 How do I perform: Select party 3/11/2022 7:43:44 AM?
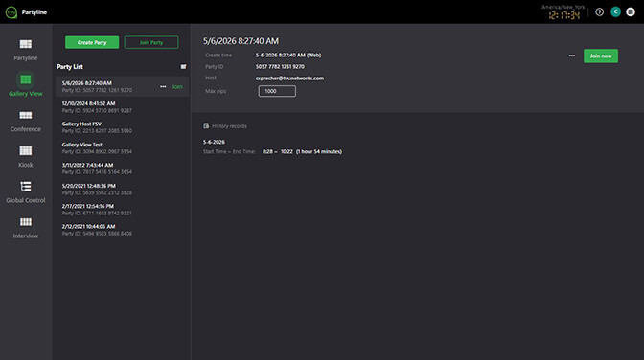coord(123,169)
